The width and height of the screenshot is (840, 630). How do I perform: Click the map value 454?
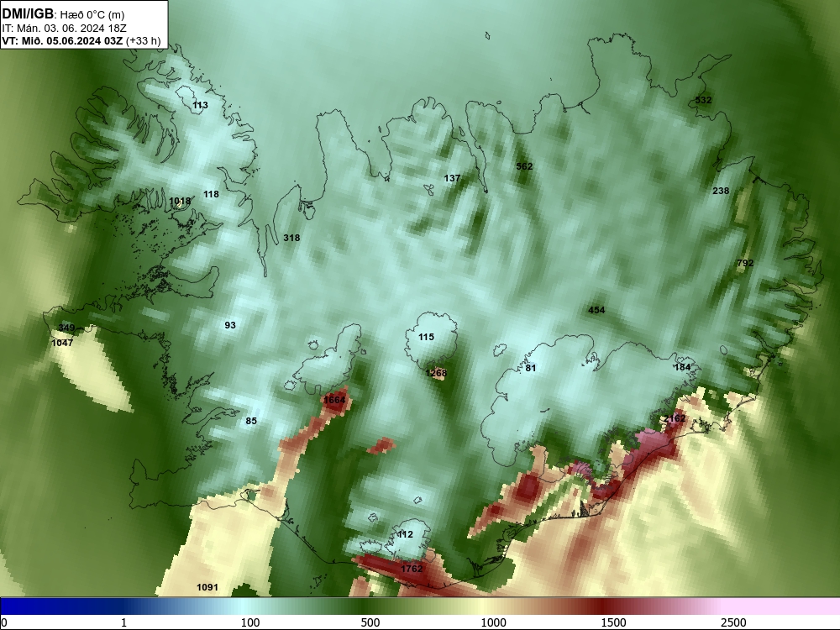coord(596,310)
